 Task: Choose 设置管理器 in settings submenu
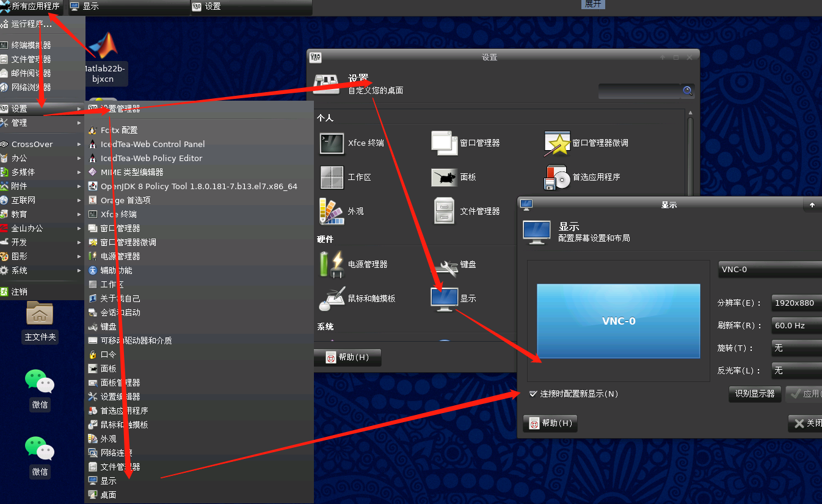[x=199, y=109]
